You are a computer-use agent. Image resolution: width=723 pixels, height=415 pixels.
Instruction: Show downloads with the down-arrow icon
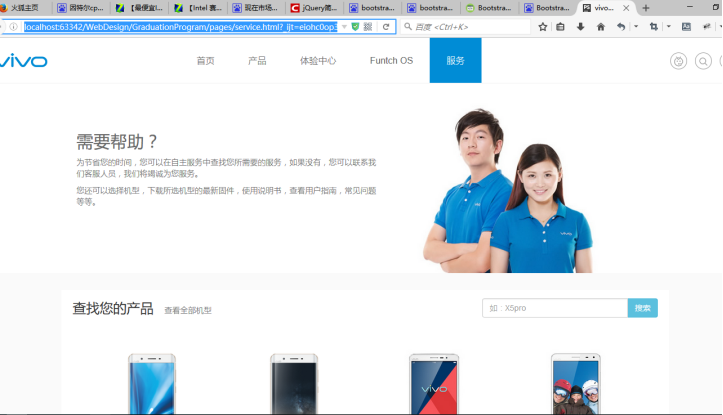[581, 27]
